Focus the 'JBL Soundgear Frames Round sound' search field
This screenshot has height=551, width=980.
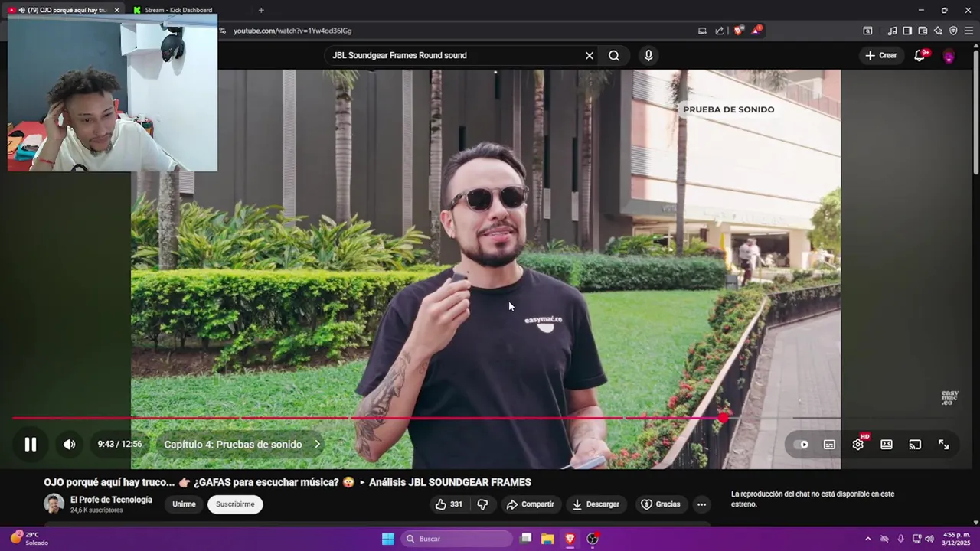pyautogui.click(x=456, y=55)
